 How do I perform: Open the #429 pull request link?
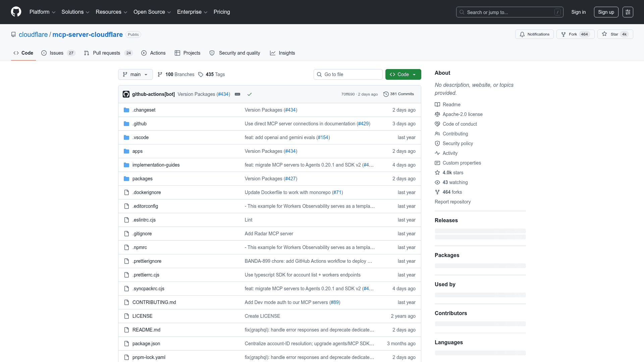click(x=364, y=124)
